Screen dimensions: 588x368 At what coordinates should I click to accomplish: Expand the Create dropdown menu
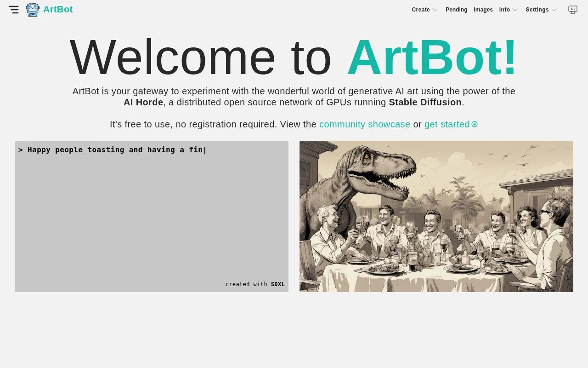click(x=424, y=10)
